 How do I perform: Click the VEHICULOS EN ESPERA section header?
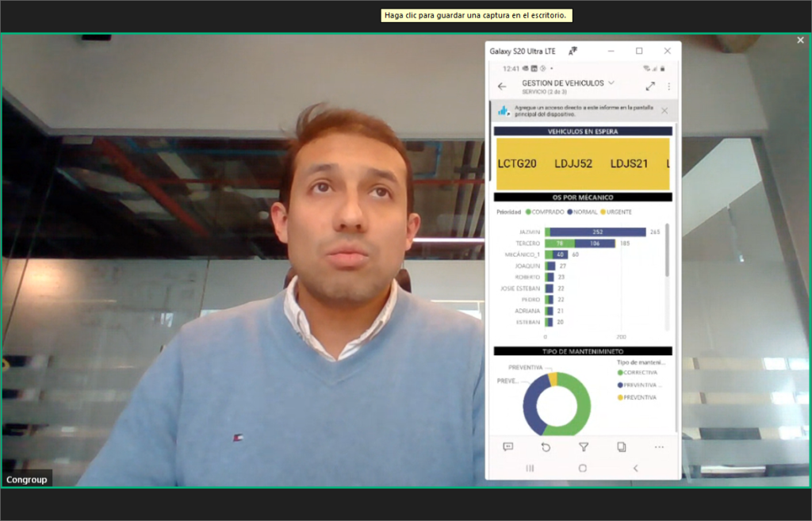pyautogui.click(x=583, y=132)
